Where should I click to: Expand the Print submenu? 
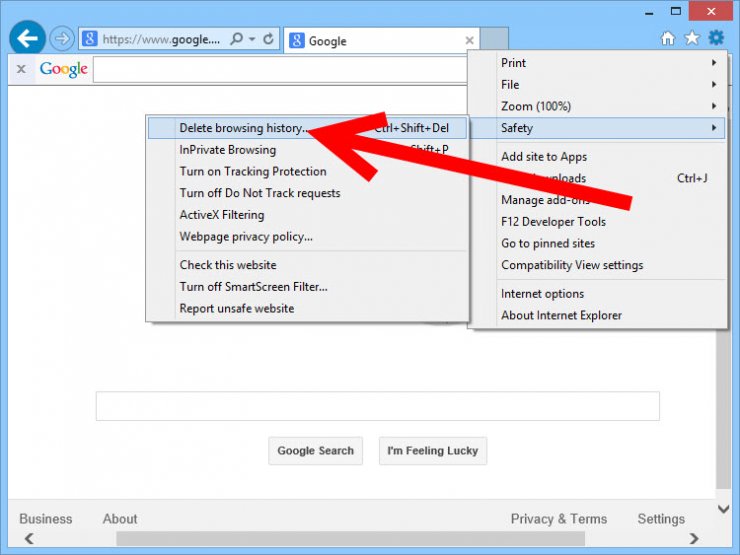[597, 63]
